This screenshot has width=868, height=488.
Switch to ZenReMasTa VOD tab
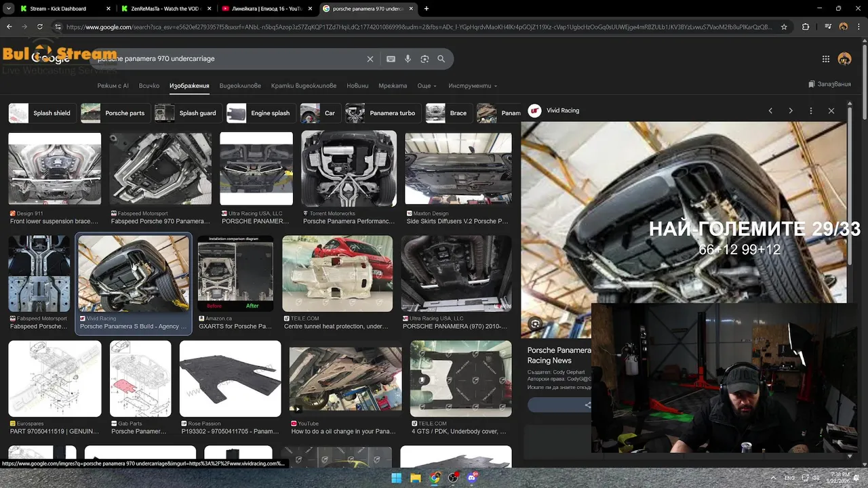click(166, 9)
